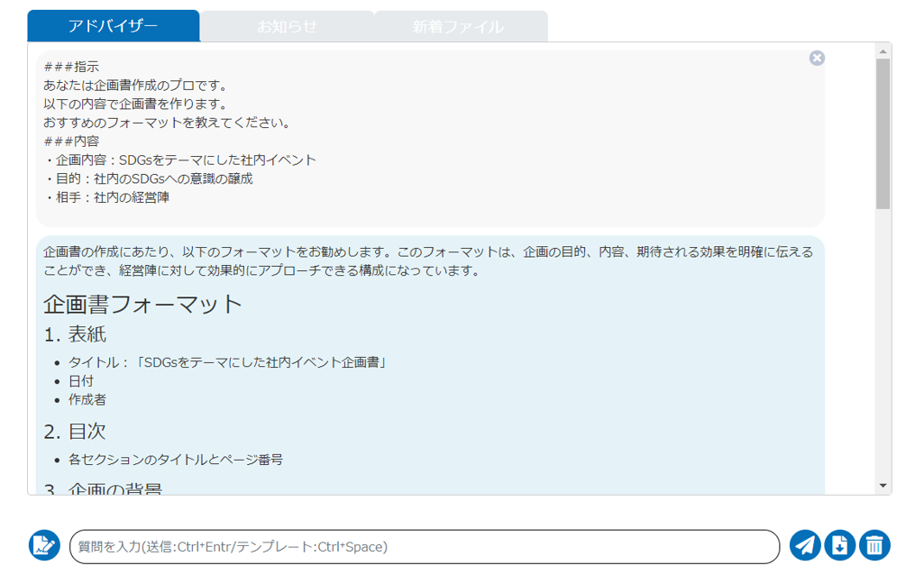Click the heading 2. 目次
This screenshot has height=584, width=924.
[x=75, y=432]
